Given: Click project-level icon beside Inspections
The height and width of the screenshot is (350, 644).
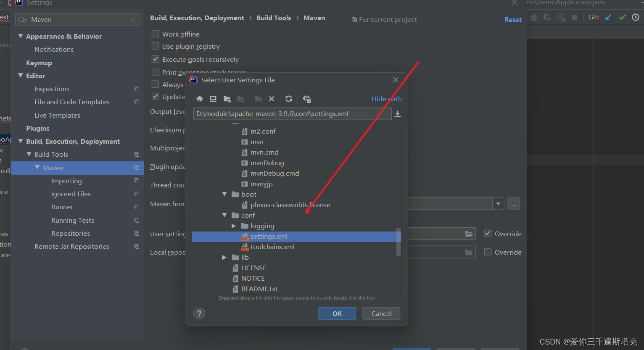Looking at the screenshot, I should 137,89.
